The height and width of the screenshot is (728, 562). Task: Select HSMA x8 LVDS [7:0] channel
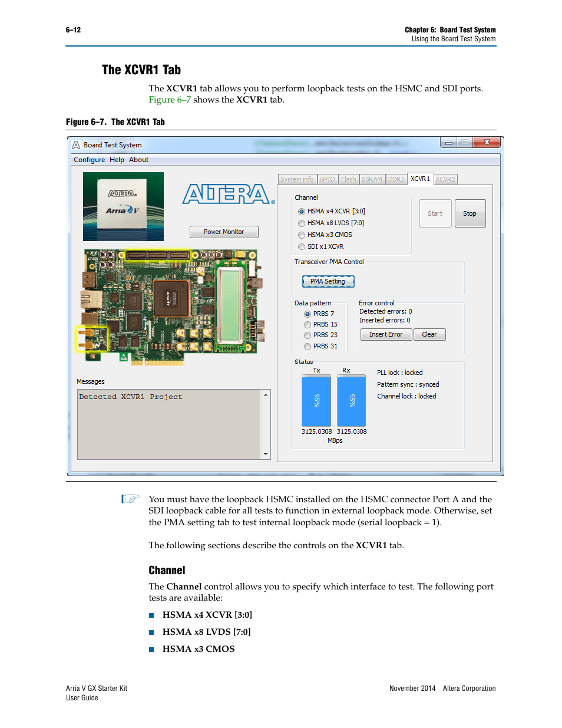(301, 223)
